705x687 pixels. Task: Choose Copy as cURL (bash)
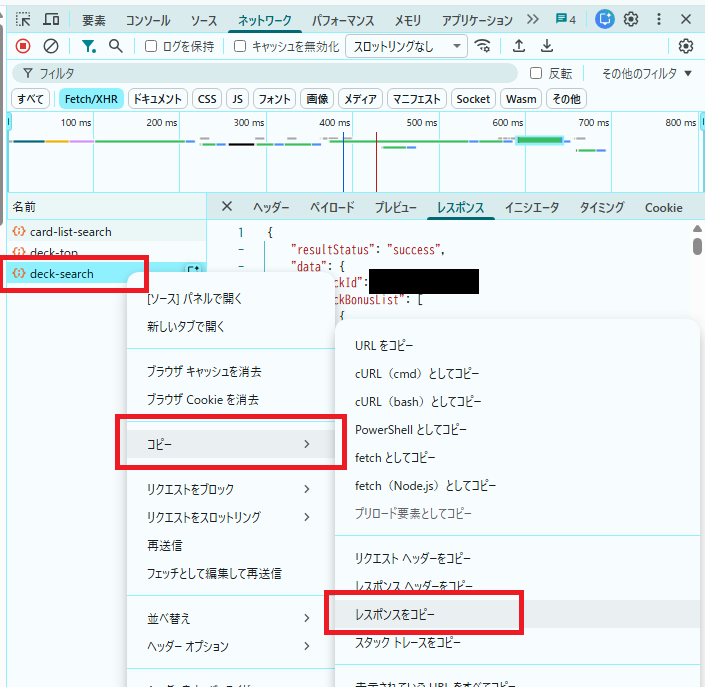tap(517, 401)
